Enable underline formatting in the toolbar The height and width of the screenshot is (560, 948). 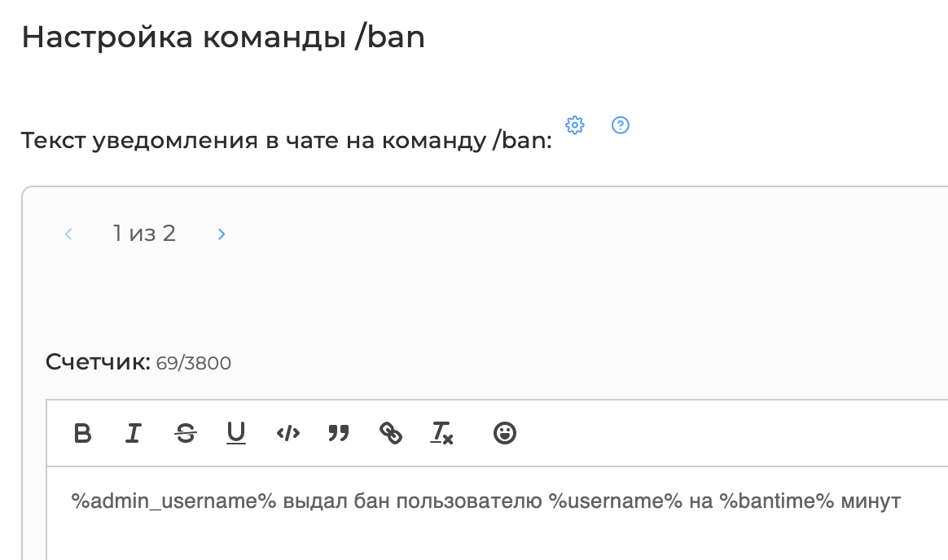[x=236, y=433]
